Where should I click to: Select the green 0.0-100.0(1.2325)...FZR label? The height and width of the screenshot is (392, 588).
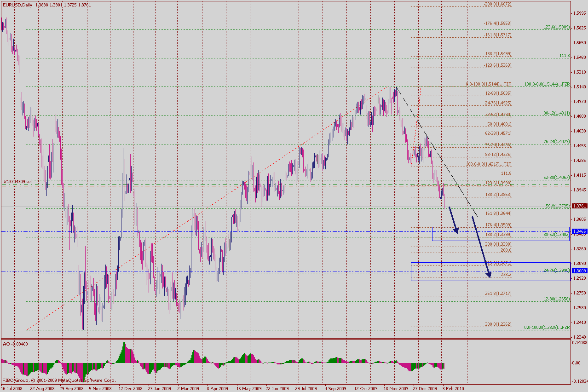(548, 328)
